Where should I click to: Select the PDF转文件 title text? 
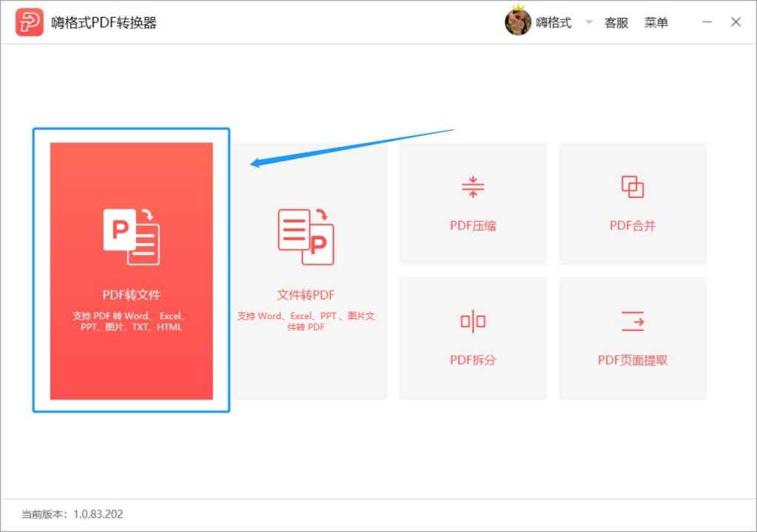tap(132, 295)
